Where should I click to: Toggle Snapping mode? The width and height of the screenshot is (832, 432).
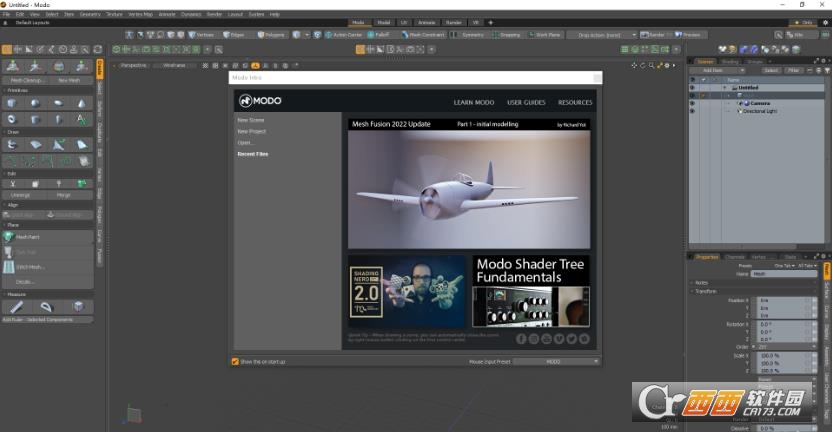point(507,35)
